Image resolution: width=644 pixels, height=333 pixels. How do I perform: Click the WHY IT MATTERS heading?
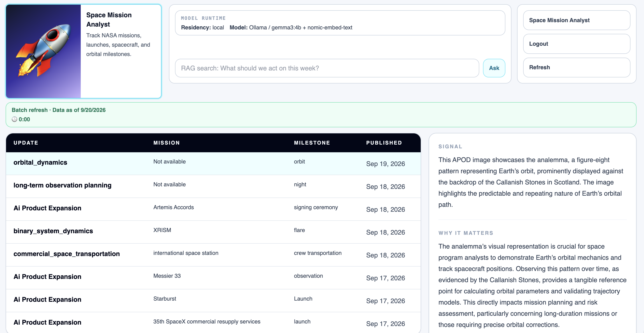click(466, 233)
